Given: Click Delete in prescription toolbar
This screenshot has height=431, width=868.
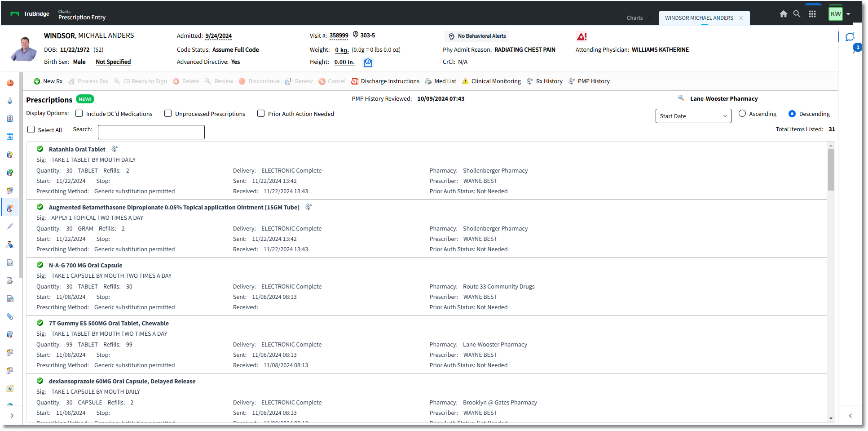Looking at the screenshot, I should click(186, 81).
